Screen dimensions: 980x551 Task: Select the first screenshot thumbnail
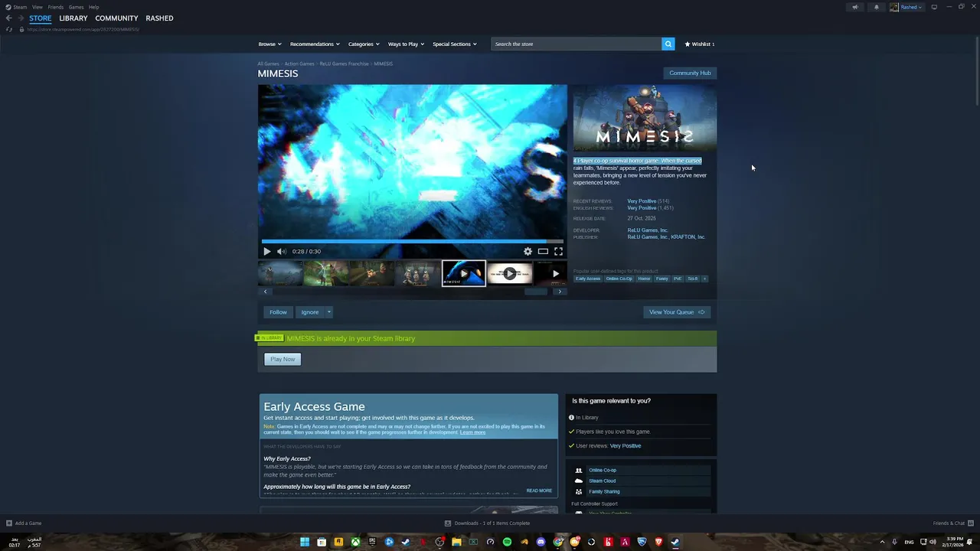(280, 273)
